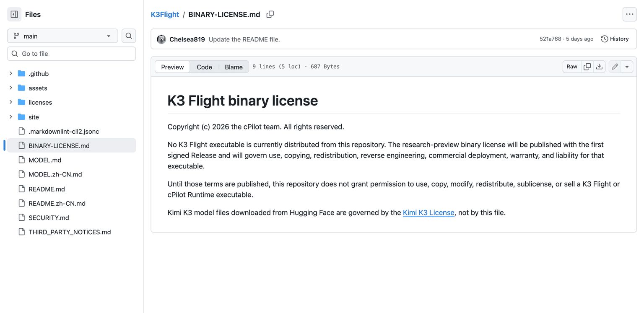Click the BINARY-LICENSE.md breadcrumb title
This screenshot has height=313, width=644.
click(224, 14)
